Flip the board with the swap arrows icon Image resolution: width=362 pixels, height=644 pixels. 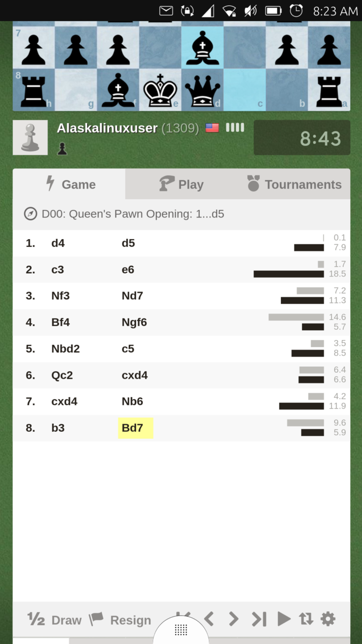point(306,619)
